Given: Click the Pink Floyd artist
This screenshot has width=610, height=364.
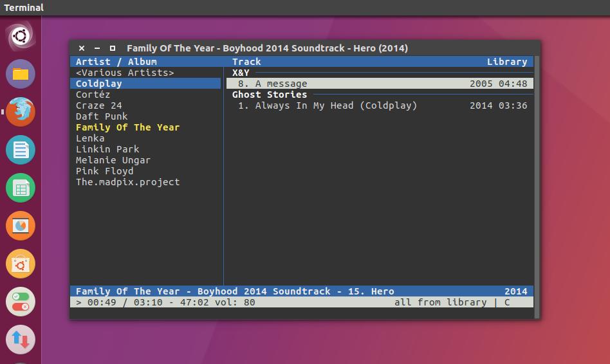Looking at the screenshot, I should (x=104, y=171).
